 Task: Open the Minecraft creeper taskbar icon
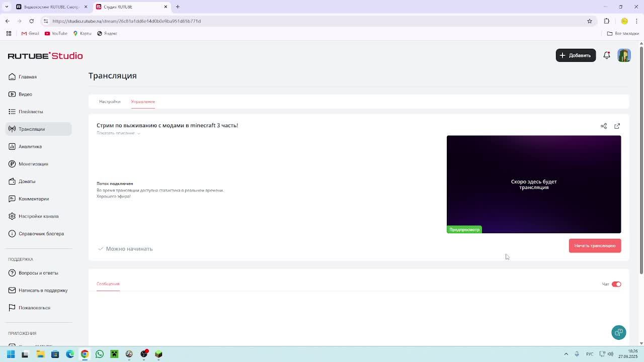click(114, 354)
